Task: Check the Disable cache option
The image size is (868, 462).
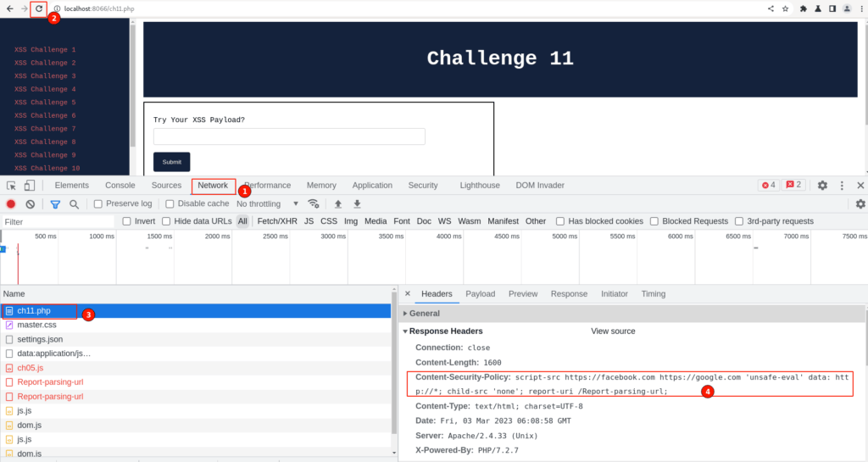Action: [170, 204]
